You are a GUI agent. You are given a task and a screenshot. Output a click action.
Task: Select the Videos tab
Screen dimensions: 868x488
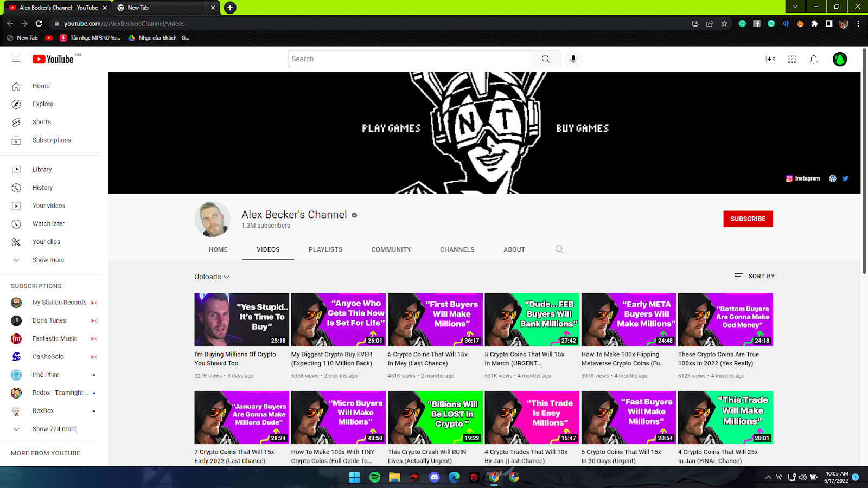pos(268,249)
